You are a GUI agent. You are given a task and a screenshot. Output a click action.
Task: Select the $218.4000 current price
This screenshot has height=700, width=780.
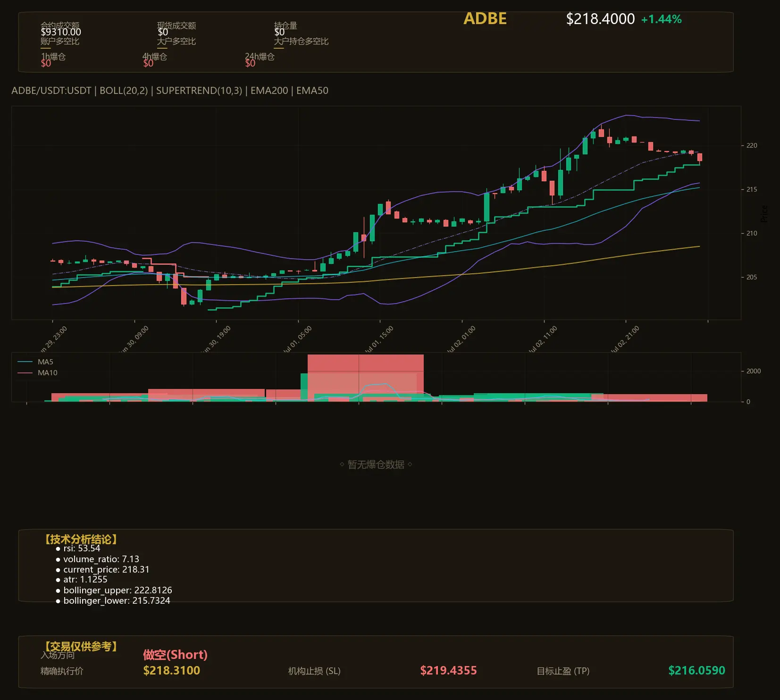click(600, 19)
